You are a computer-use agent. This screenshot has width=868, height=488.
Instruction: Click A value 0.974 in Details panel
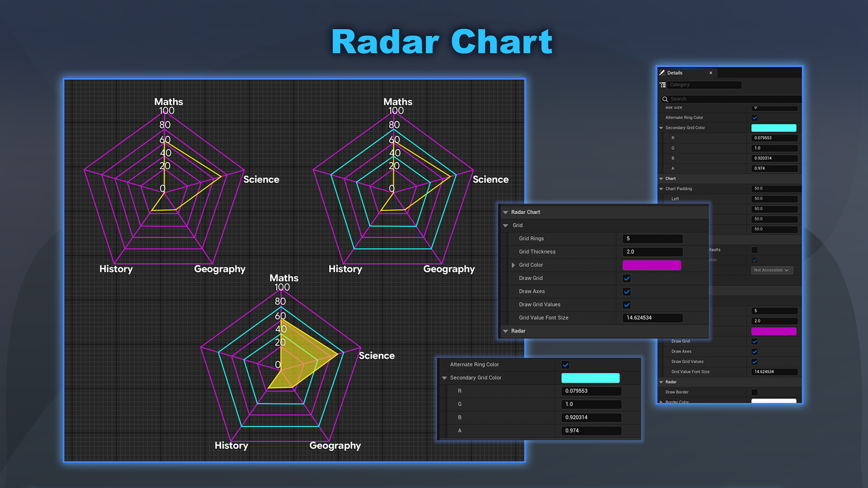coord(774,169)
